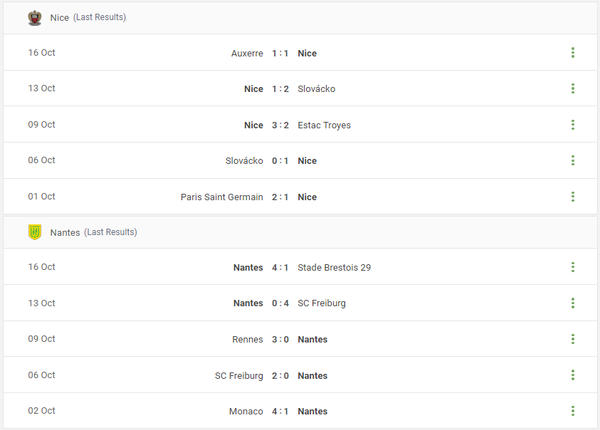Click Paris Saint Germain team name
This screenshot has width=600, height=430.
tap(222, 197)
